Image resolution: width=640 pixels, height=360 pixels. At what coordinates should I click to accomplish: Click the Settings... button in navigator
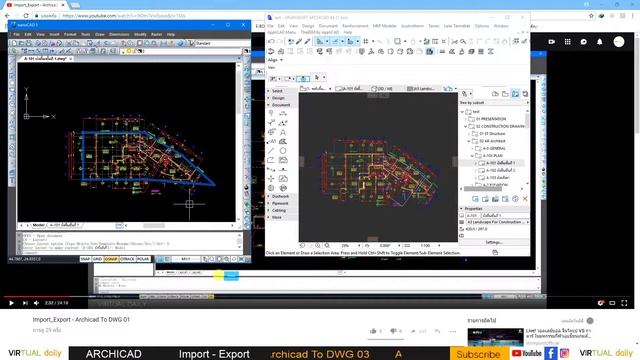[x=494, y=242]
